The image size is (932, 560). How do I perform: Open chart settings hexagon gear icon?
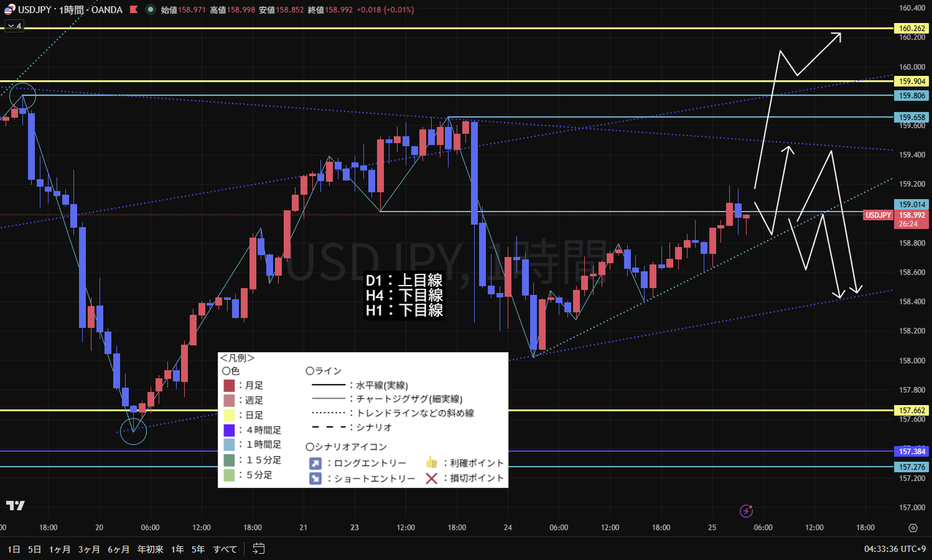tap(913, 528)
